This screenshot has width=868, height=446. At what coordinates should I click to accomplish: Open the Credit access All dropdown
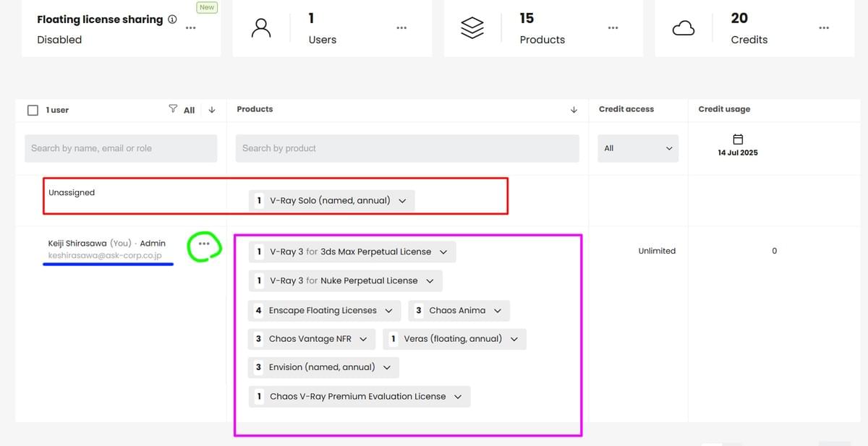pyautogui.click(x=638, y=148)
